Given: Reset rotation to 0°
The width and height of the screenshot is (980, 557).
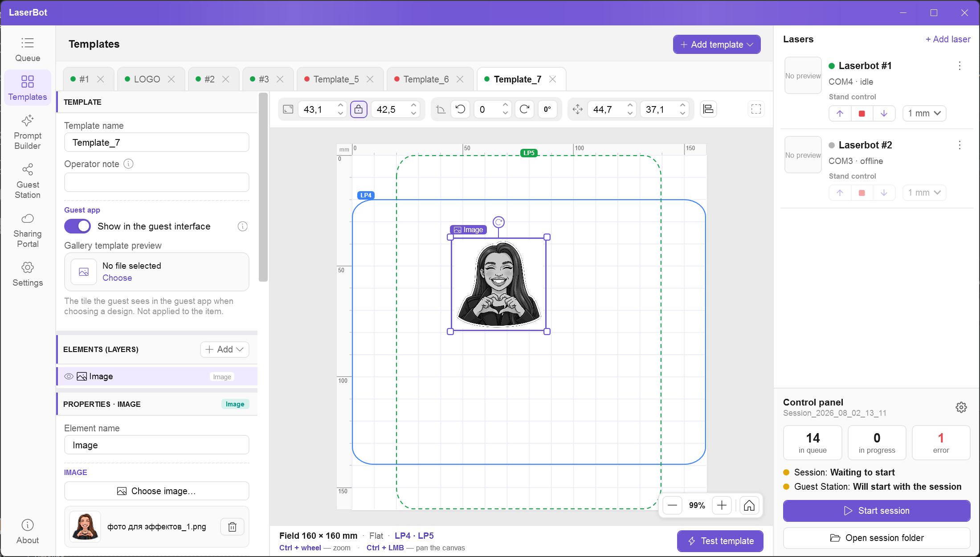Looking at the screenshot, I should [x=547, y=109].
